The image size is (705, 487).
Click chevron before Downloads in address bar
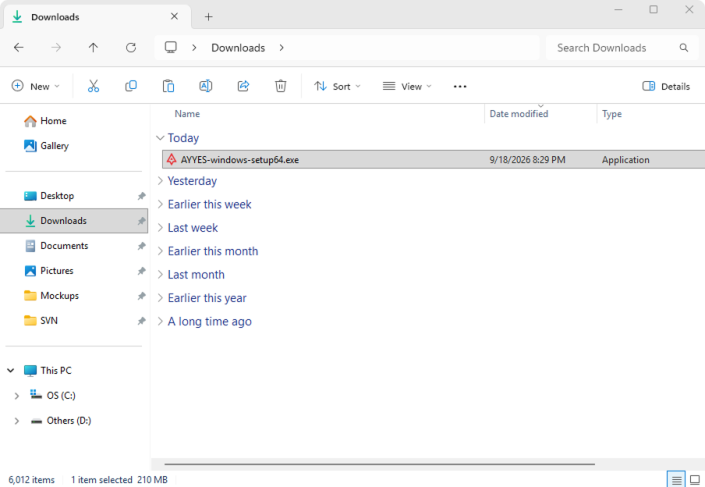194,47
